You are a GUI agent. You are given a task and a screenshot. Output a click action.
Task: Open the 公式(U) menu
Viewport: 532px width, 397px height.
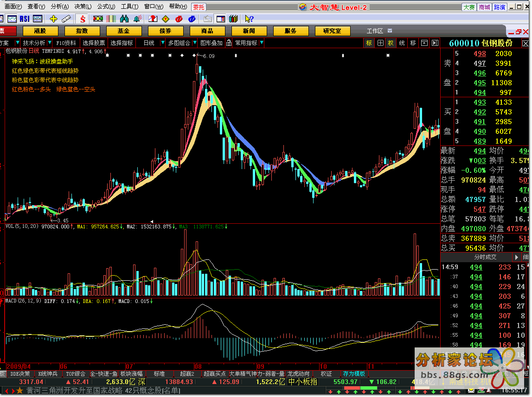click(x=106, y=6)
